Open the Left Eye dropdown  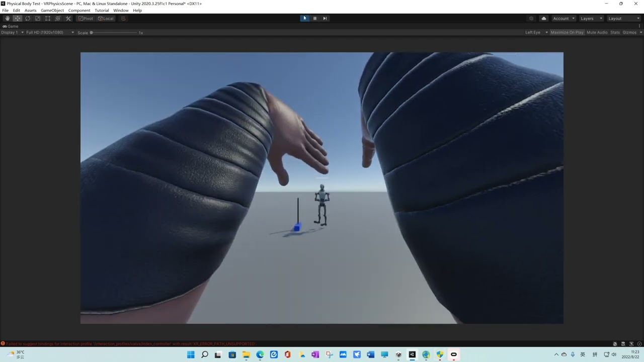[x=536, y=32]
